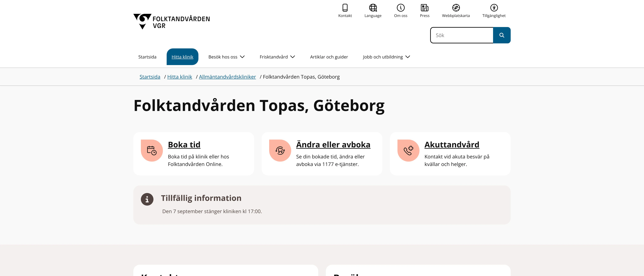Click description 'Se din bokade tid, ändra eller'
This screenshot has width=644, height=276.
click(330, 157)
